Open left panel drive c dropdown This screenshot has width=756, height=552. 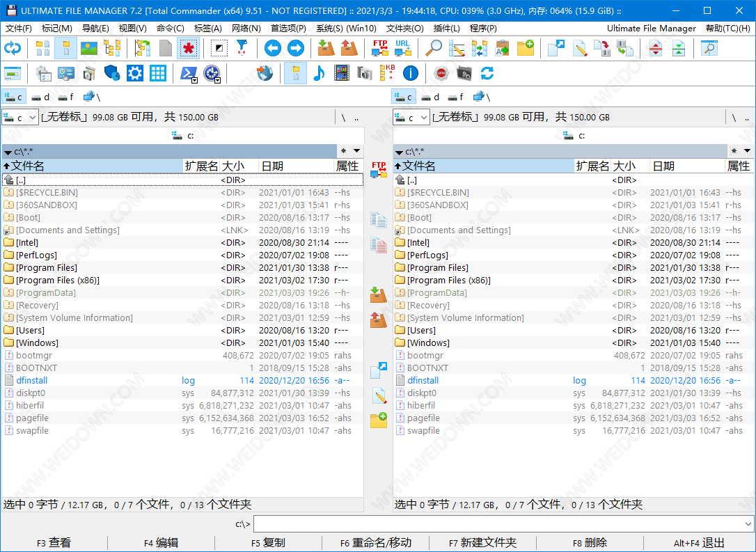[x=33, y=117]
